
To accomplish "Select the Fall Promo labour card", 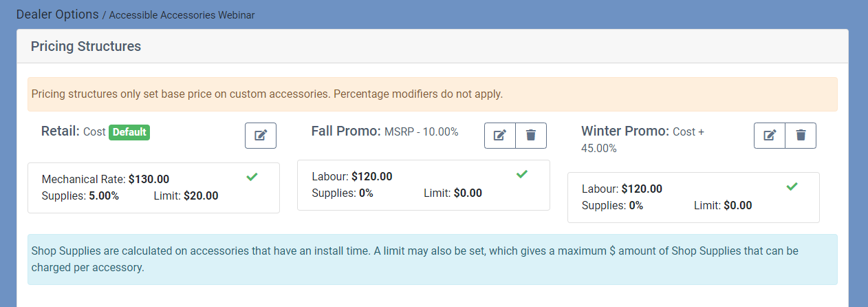I will [424, 185].
